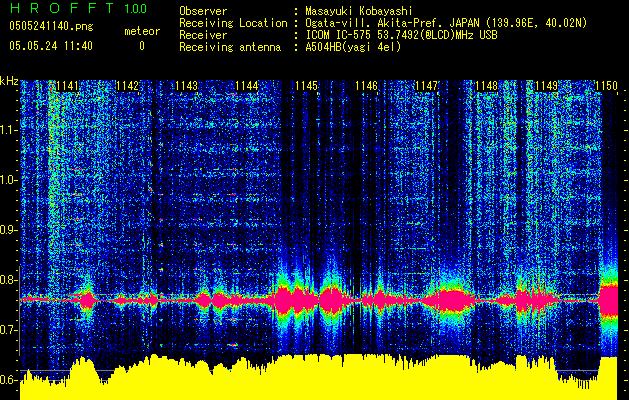The width and height of the screenshot is (629, 400).
Task: Click the 0.9 frequency axis label
Action: pos(9,230)
